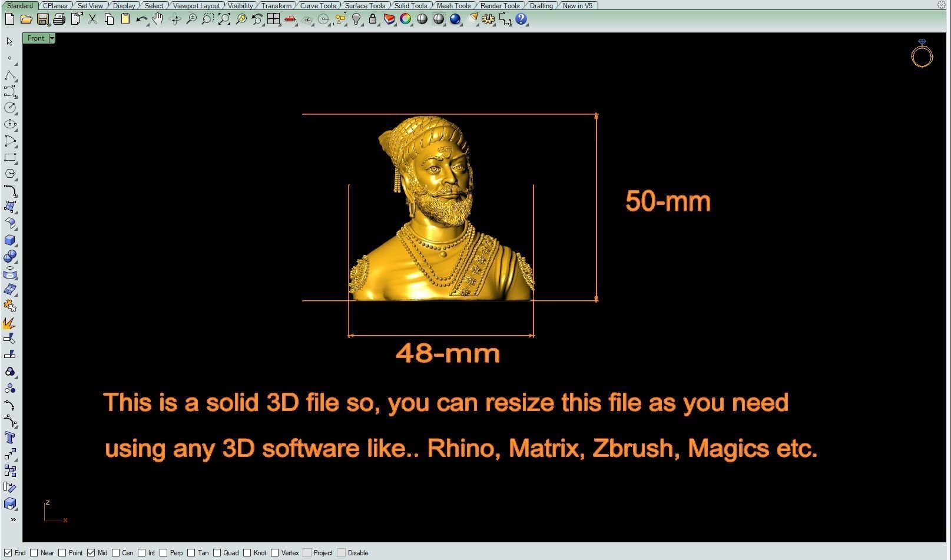Enable the Cen osnap checkbox
This screenshot has height=560, width=951.
pos(116,552)
